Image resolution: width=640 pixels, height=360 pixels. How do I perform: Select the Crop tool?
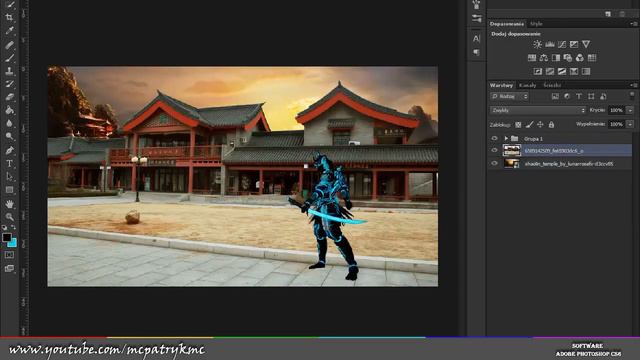pos(9,17)
